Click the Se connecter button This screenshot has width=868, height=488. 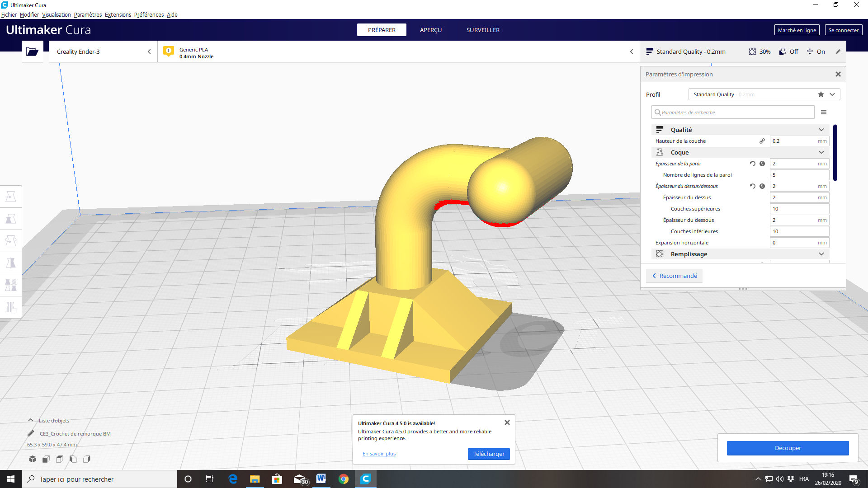pos(844,30)
